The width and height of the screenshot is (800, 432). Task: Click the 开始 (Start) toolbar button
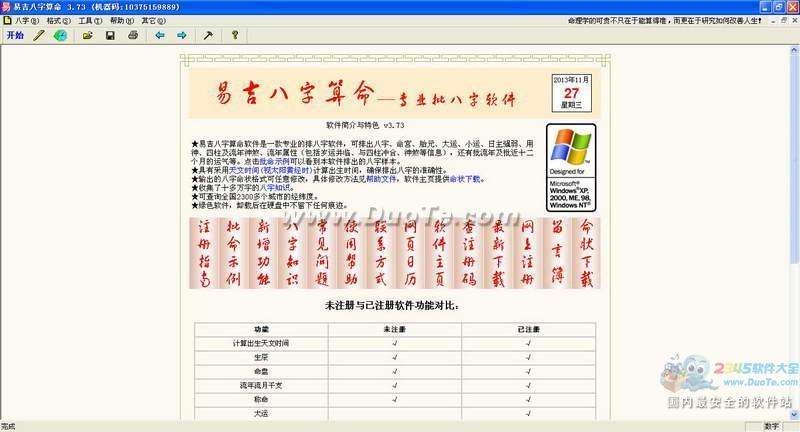pyautogui.click(x=14, y=35)
